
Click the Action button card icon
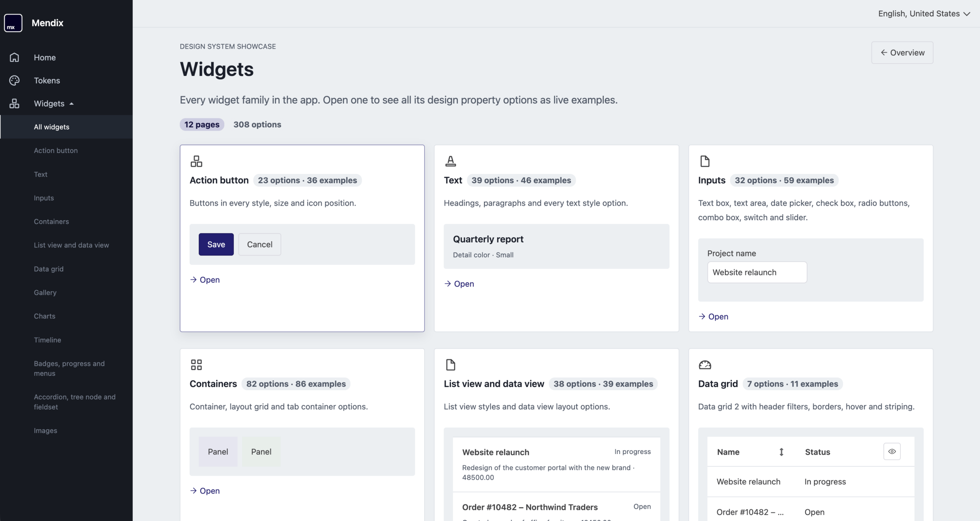[196, 161]
